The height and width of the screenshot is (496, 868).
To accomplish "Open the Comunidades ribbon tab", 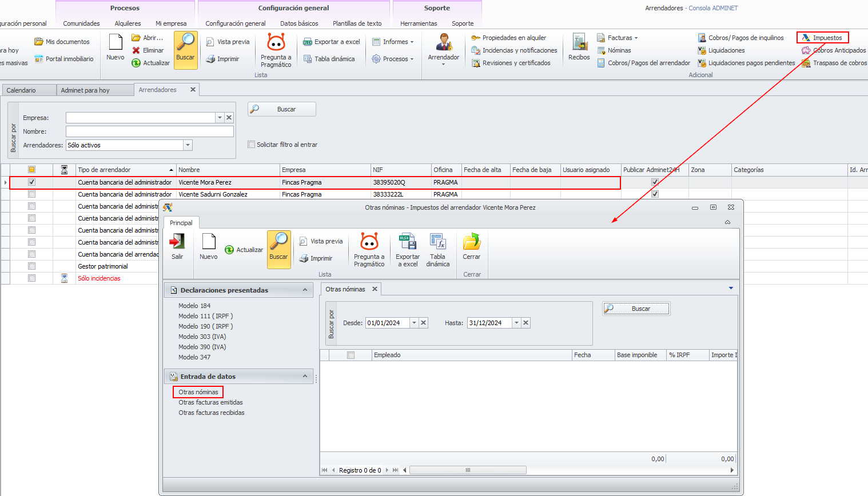I will [x=82, y=23].
